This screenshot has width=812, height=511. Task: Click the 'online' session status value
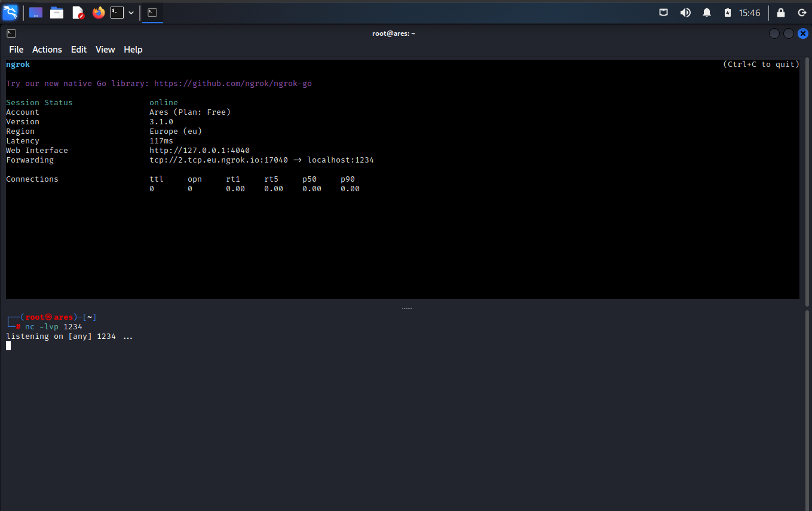164,103
